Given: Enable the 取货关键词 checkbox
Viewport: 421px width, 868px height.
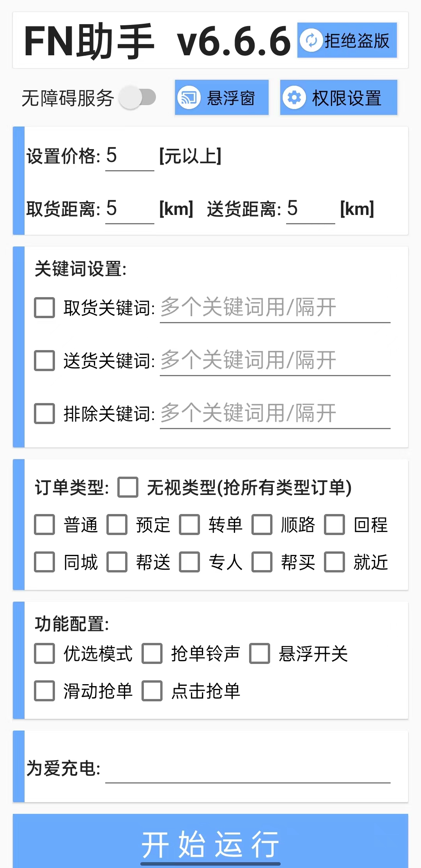Looking at the screenshot, I should pyautogui.click(x=44, y=308).
